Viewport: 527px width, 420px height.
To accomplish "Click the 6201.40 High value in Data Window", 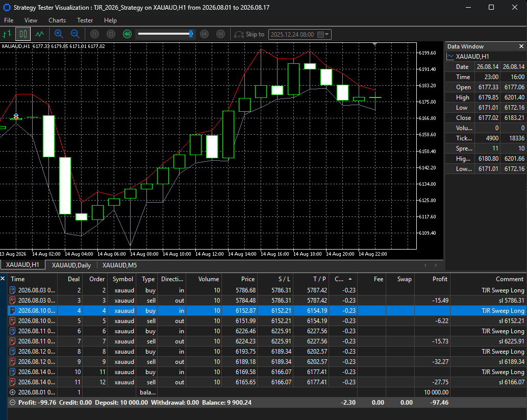I will [514, 97].
